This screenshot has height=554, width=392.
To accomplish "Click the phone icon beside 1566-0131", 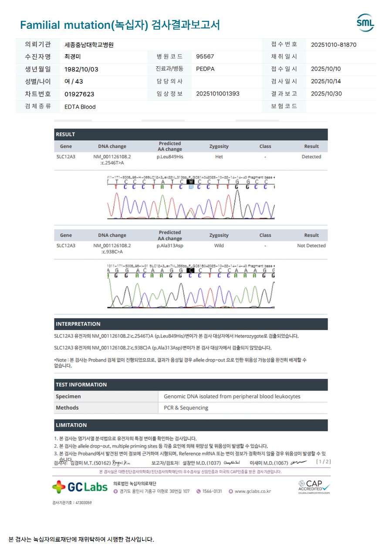I will click(x=199, y=491).
